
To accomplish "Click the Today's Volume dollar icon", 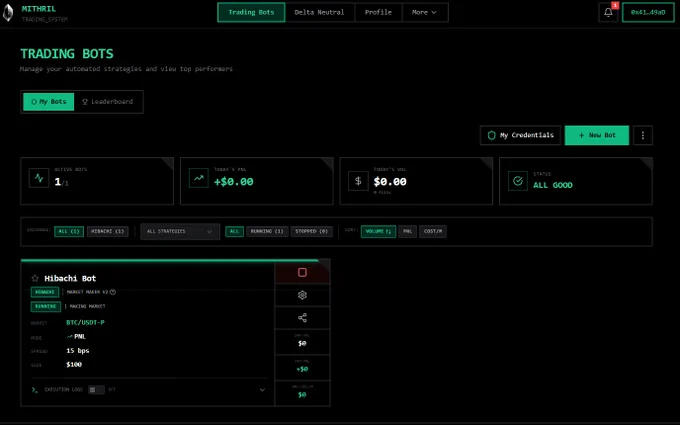I will [358, 181].
